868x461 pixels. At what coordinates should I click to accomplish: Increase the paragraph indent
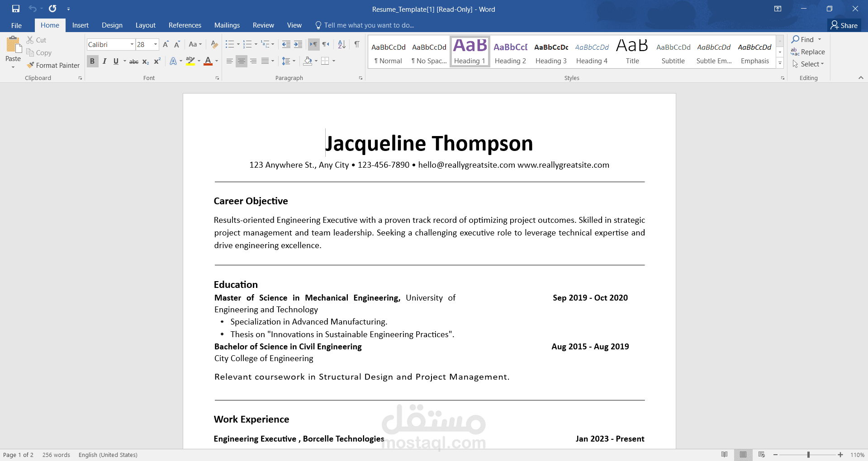click(x=298, y=44)
